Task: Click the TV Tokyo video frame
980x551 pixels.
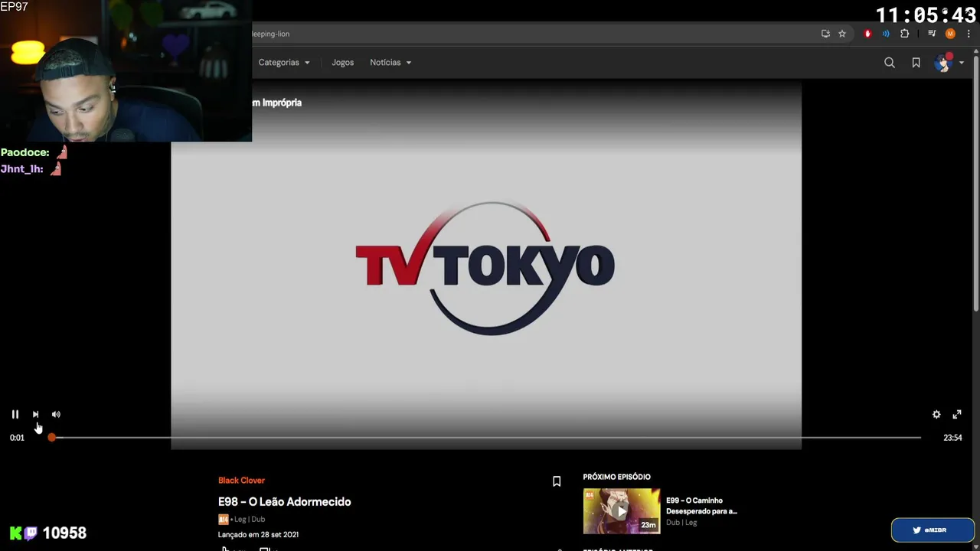Action: 485,266
